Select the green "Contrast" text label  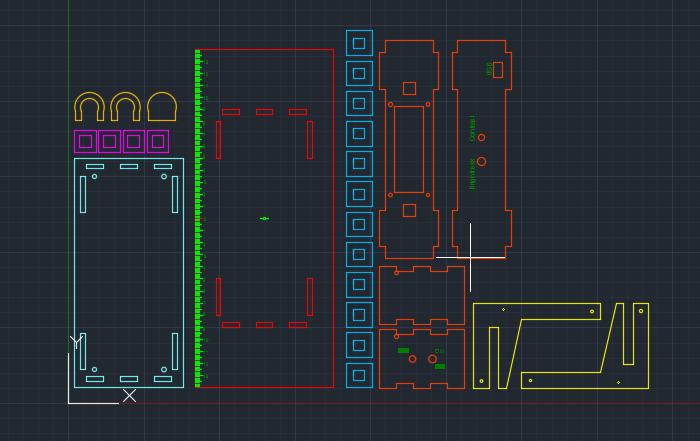pyautogui.click(x=472, y=129)
